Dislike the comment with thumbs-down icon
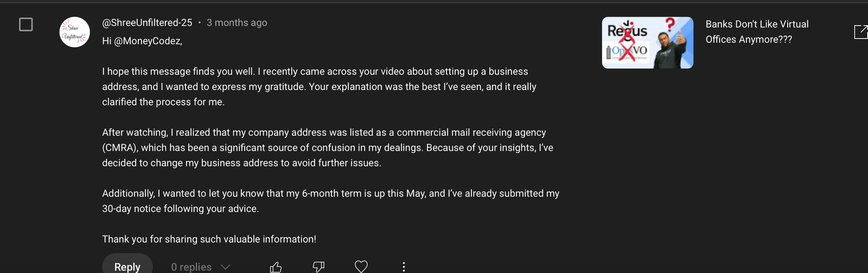The image size is (868, 273). tap(318, 266)
